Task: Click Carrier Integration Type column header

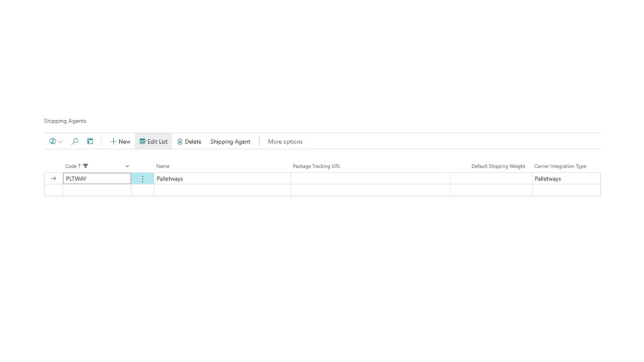Action: point(560,166)
